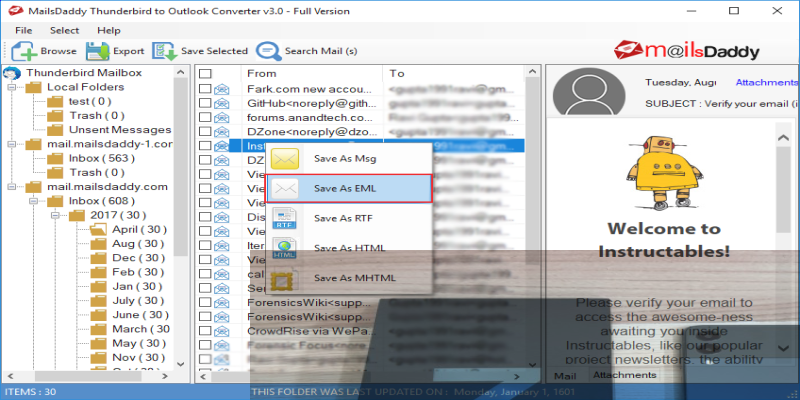The width and height of the screenshot is (800, 400).
Task: Click the Save As HTML globe icon
Action: [285, 248]
